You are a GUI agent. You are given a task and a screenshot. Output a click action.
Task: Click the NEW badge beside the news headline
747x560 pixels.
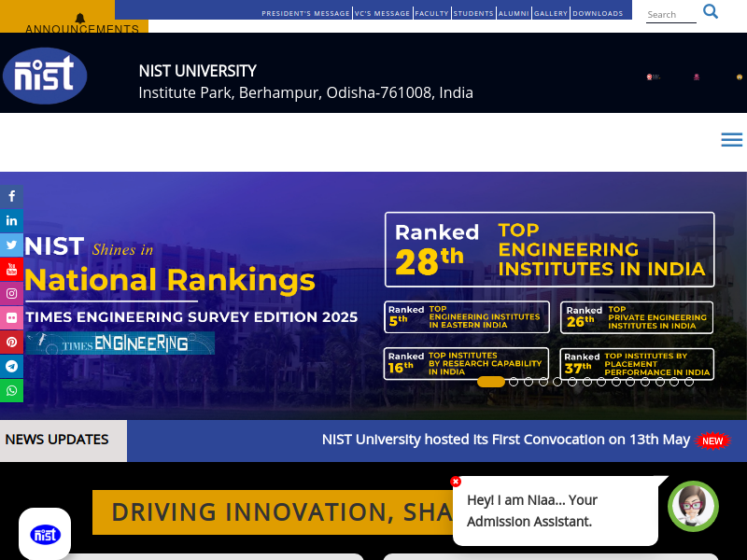tap(712, 441)
